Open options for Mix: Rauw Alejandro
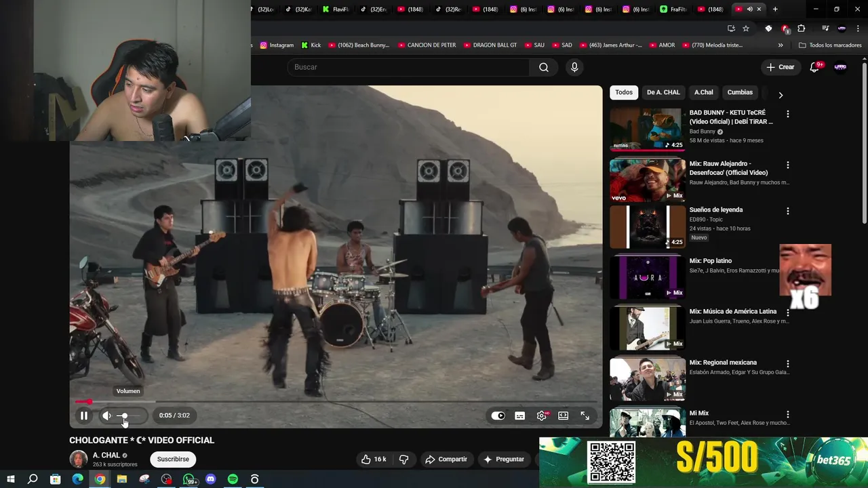The width and height of the screenshot is (868, 488). click(x=788, y=165)
